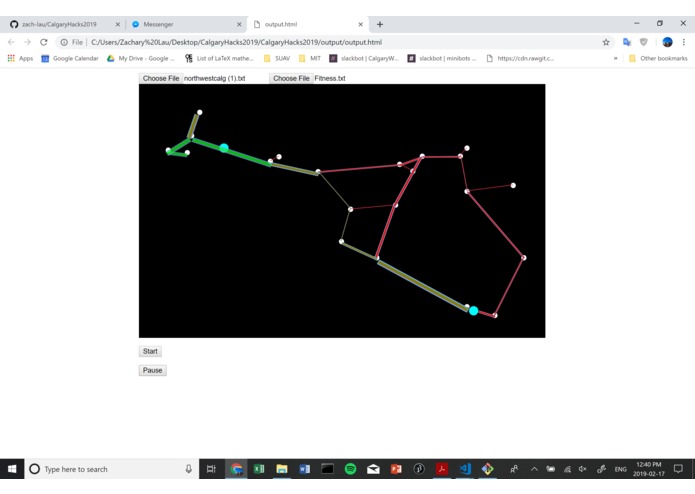
Task: Close the output.html tab
Action: [360, 24]
